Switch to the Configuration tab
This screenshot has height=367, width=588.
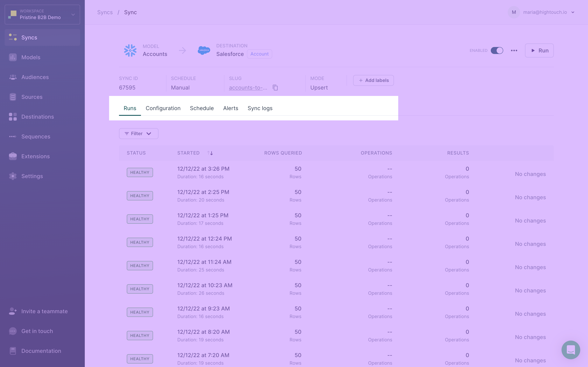point(163,108)
